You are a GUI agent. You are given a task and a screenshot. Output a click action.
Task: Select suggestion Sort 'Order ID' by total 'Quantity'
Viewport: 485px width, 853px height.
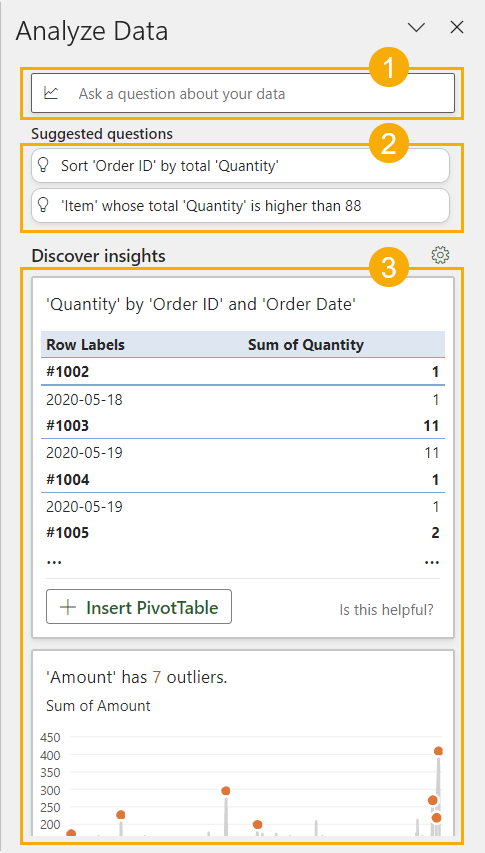pyautogui.click(x=240, y=165)
